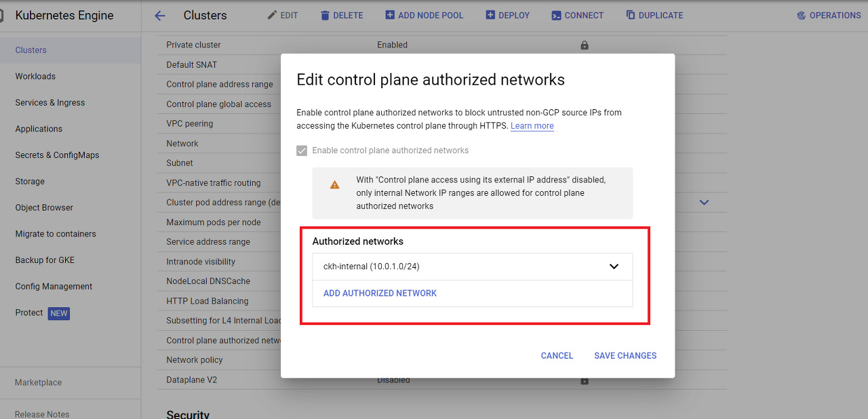Click the dialog title Edit control plane authorized networks

click(431, 79)
